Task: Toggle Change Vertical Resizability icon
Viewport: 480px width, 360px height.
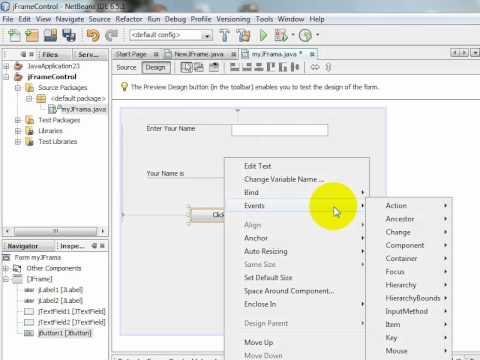Action: pyautogui.click(x=328, y=67)
